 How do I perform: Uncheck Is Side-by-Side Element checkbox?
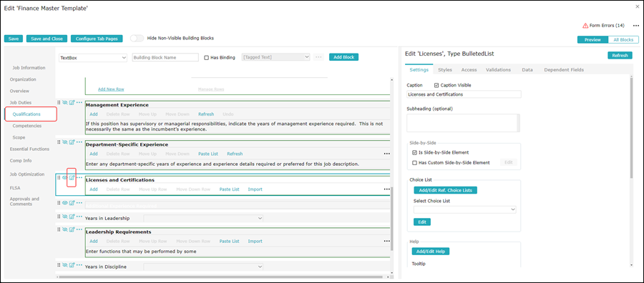tap(415, 152)
